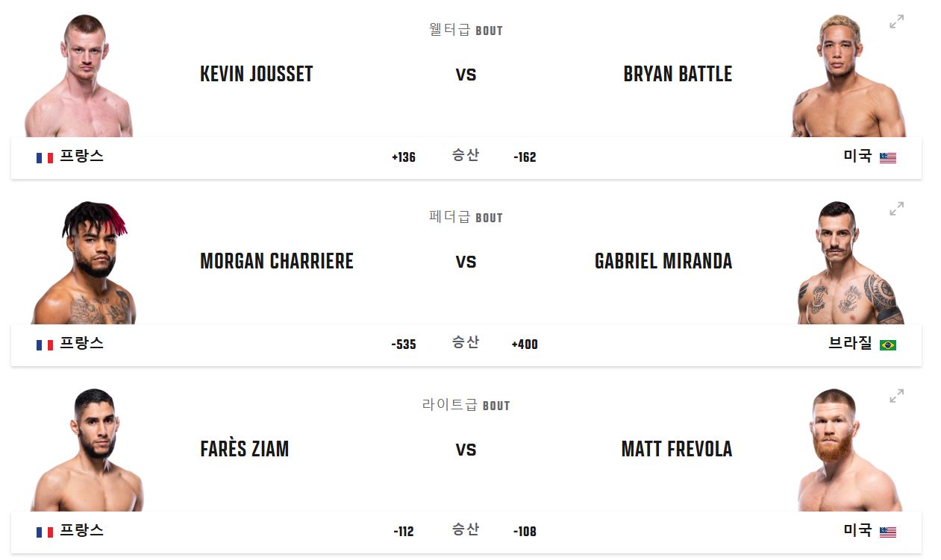This screenshot has height=560, width=941.
Task: Select Kevin Jousset's fighter name
Action: click(x=257, y=75)
